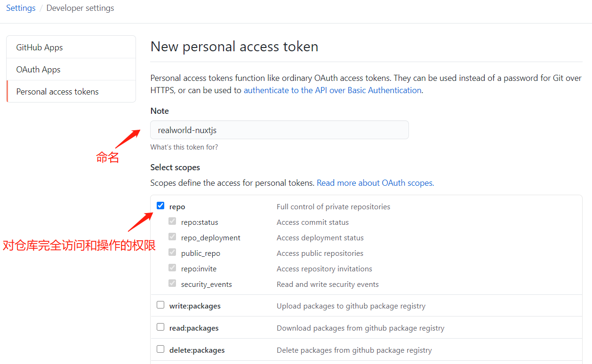Click the repo scope label
This screenshot has height=364, width=592.
tap(177, 206)
